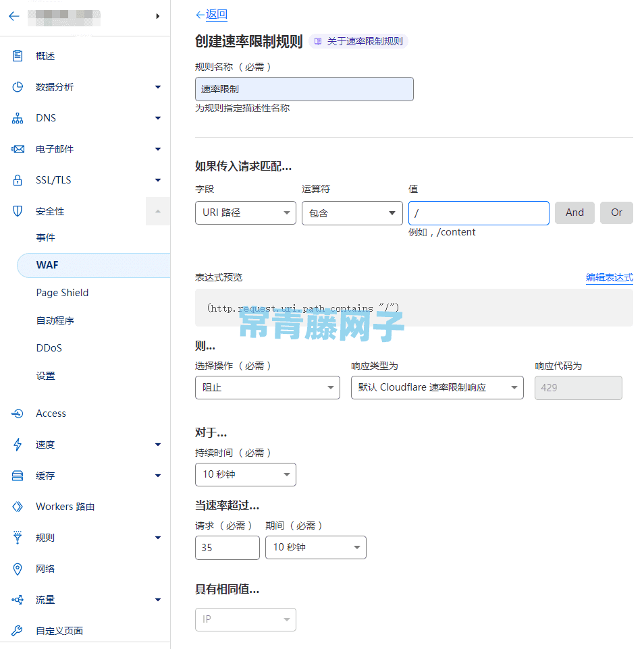Click the 编辑表达式 link
The height and width of the screenshot is (649, 644).
click(609, 277)
